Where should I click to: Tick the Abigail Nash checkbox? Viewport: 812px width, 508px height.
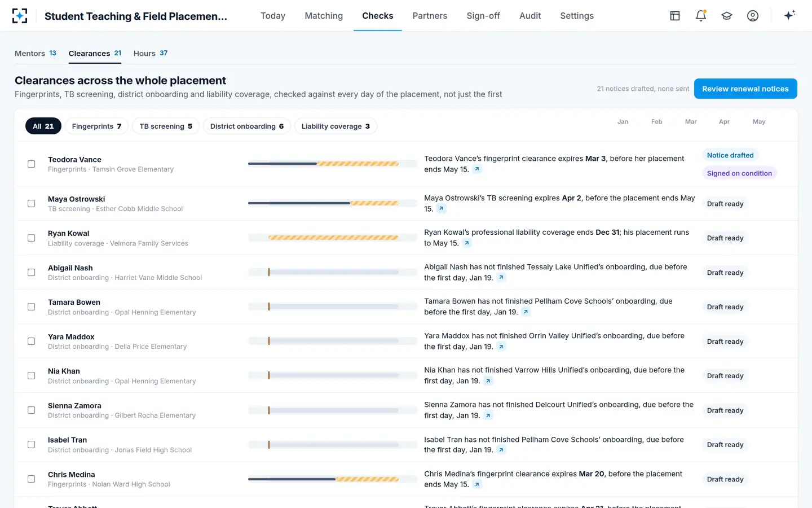pyautogui.click(x=32, y=273)
